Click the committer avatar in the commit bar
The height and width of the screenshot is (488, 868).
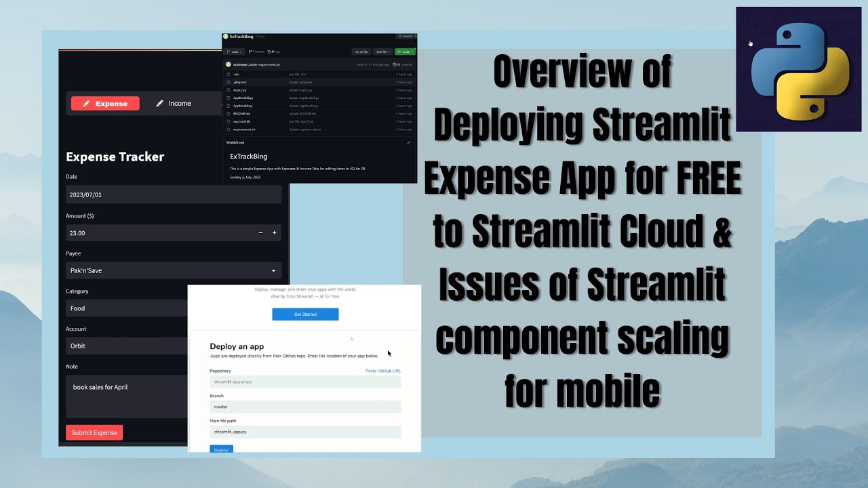click(x=229, y=64)
